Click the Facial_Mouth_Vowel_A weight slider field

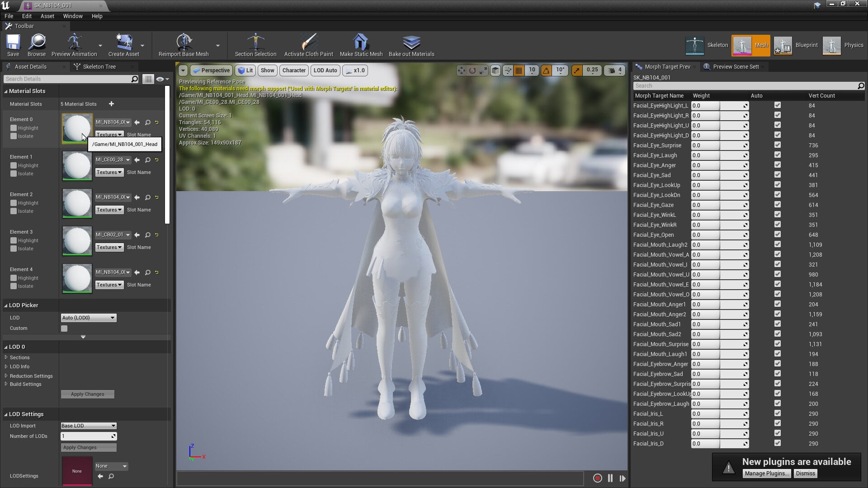pyautogui.click(x=720, y=254)
